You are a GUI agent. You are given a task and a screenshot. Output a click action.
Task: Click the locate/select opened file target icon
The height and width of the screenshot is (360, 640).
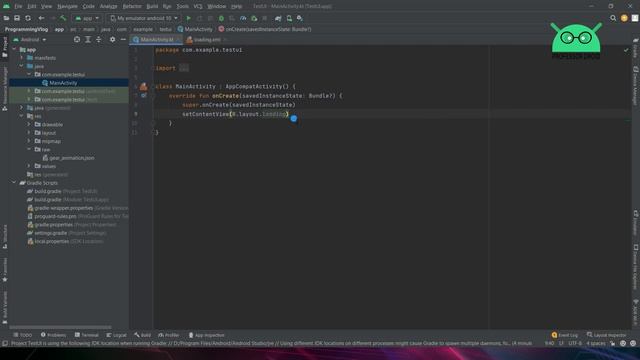tap(77, 40)
